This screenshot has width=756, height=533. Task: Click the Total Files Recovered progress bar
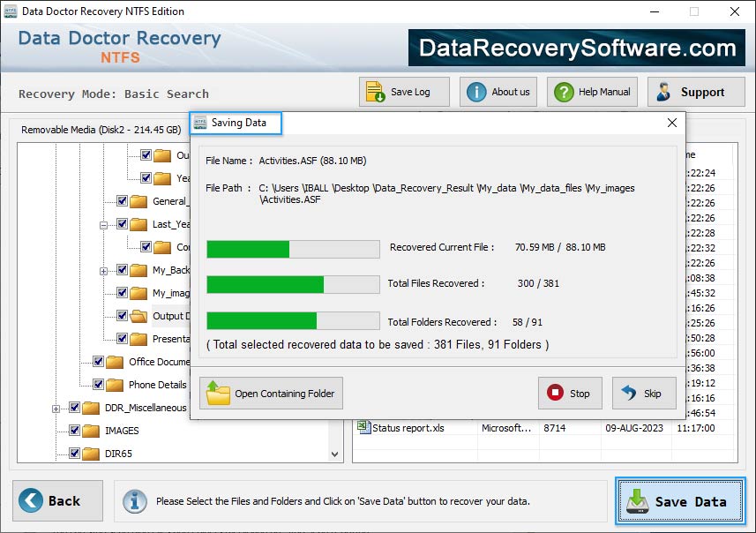(x=291, y=283)
